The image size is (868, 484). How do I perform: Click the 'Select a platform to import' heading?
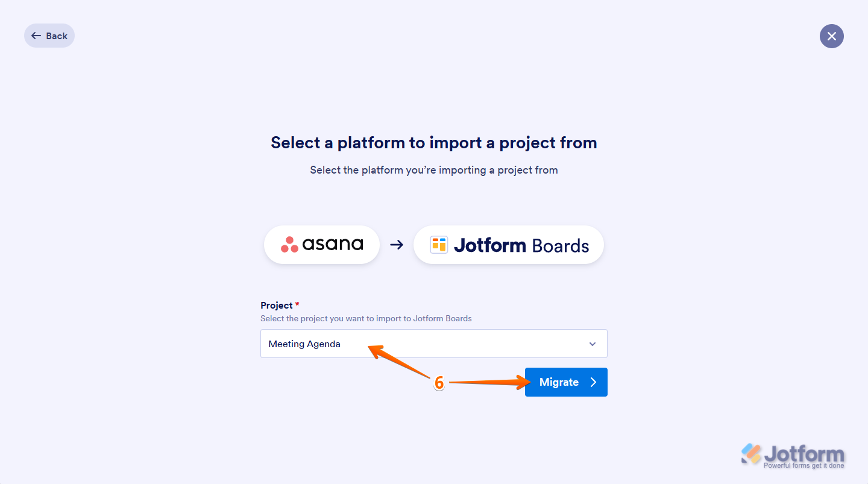(434, 143)
